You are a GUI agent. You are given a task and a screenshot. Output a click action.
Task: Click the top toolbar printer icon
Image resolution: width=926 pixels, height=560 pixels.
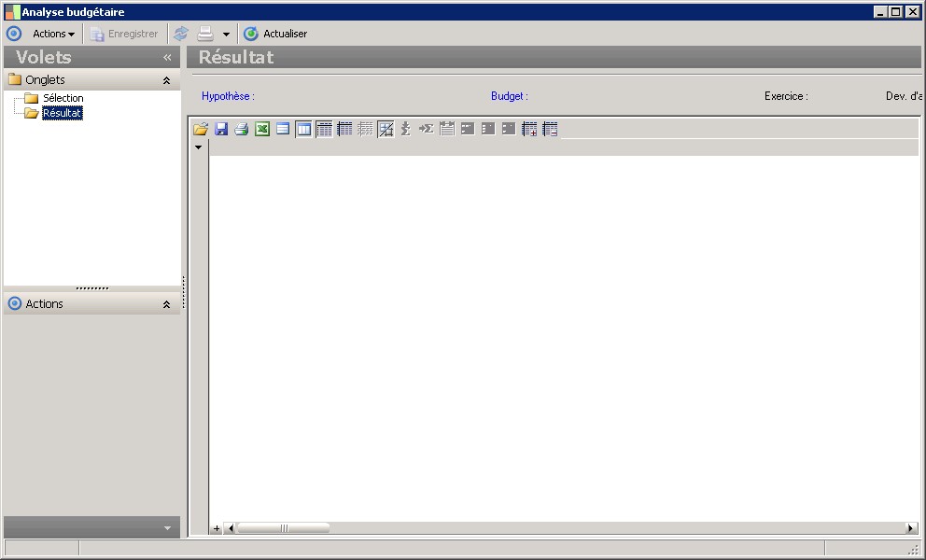pos(205,34)
